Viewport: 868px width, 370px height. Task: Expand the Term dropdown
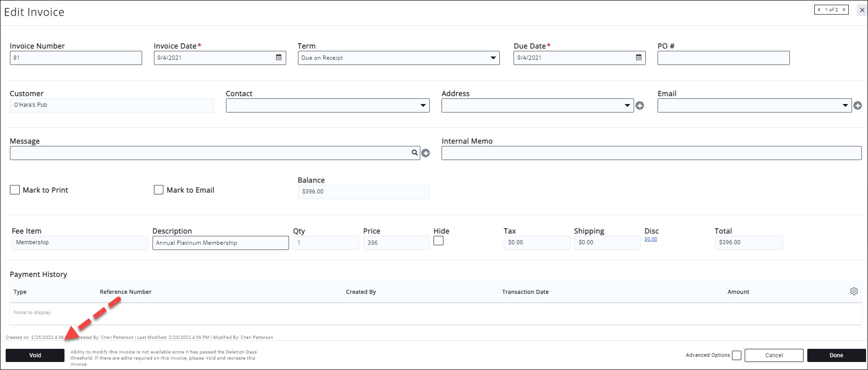pyautogui.click(x=493, y=58)
